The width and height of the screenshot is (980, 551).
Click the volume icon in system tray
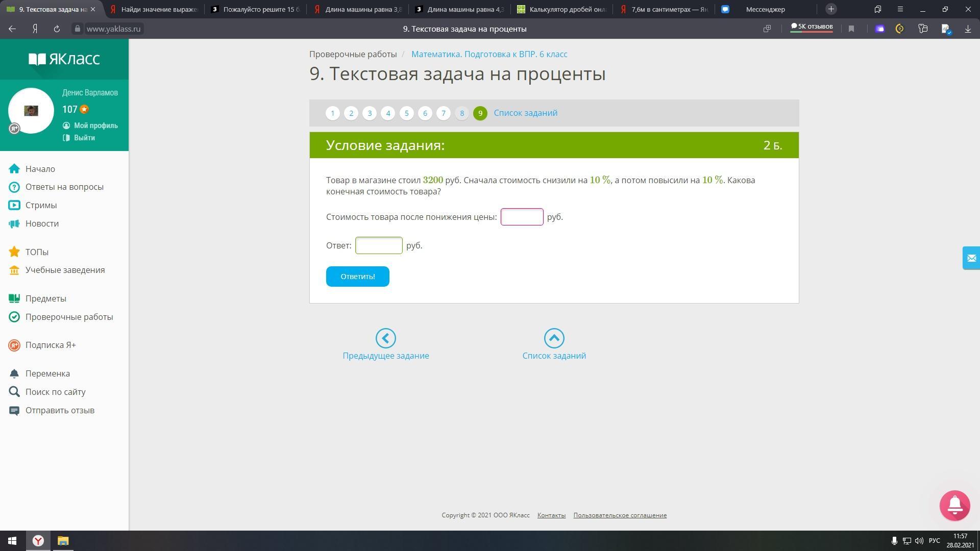[x=919, y=541]
